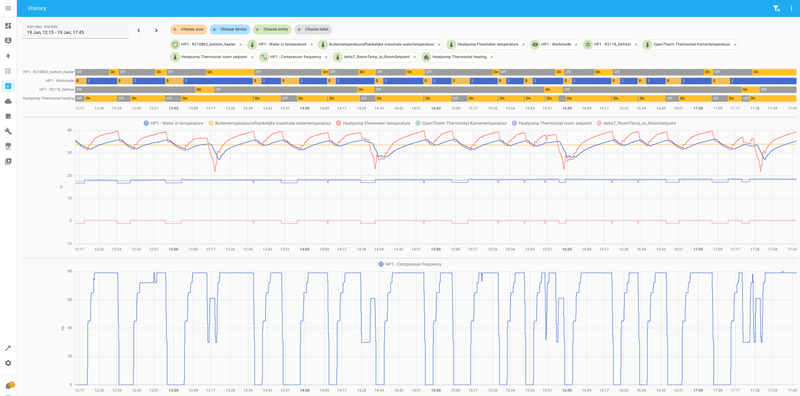Viewport: 800px width, 396px height.
Task: Remove Heatpump Thermostat room setpoint chip
Action: pos(253,57)
